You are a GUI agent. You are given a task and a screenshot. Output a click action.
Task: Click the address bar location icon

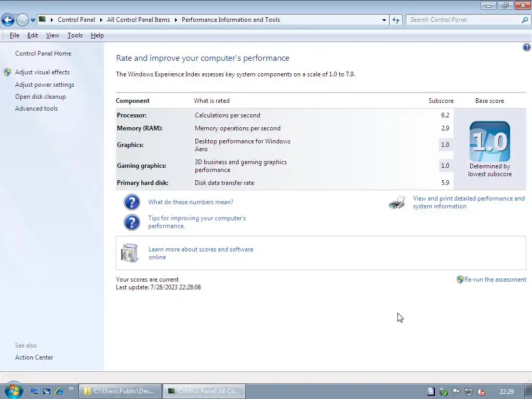42,19
